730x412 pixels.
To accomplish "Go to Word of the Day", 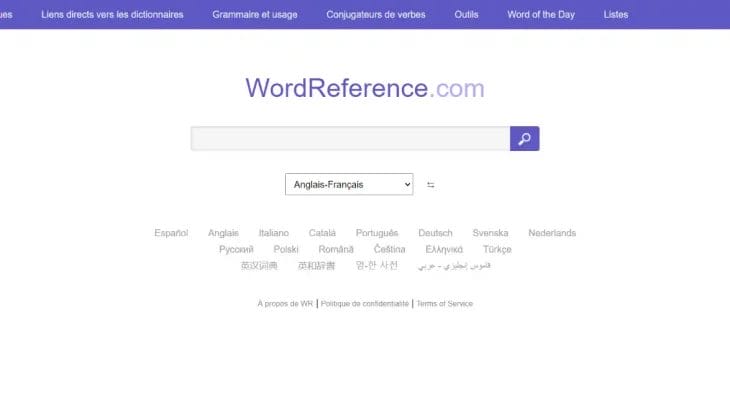I will [541, 15].
